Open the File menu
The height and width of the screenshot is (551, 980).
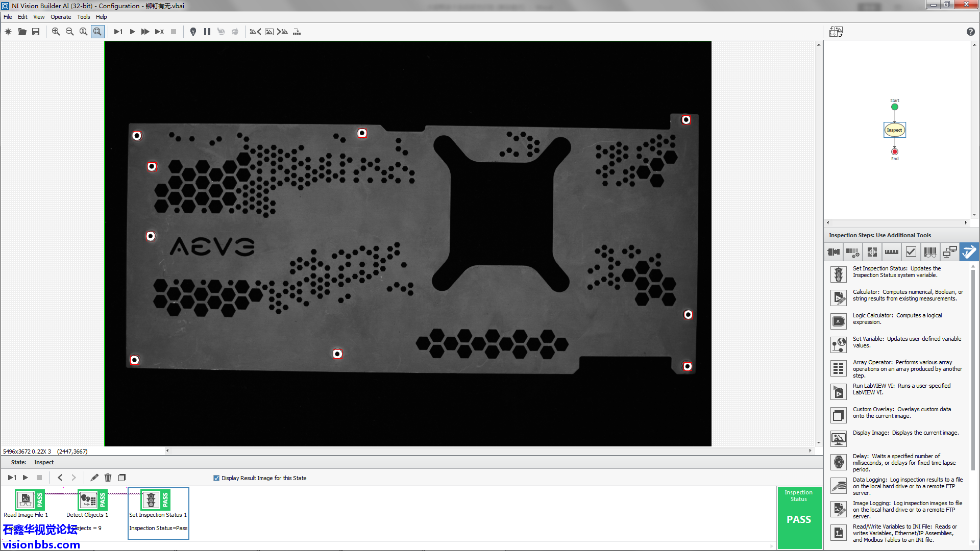coord(8,17)
